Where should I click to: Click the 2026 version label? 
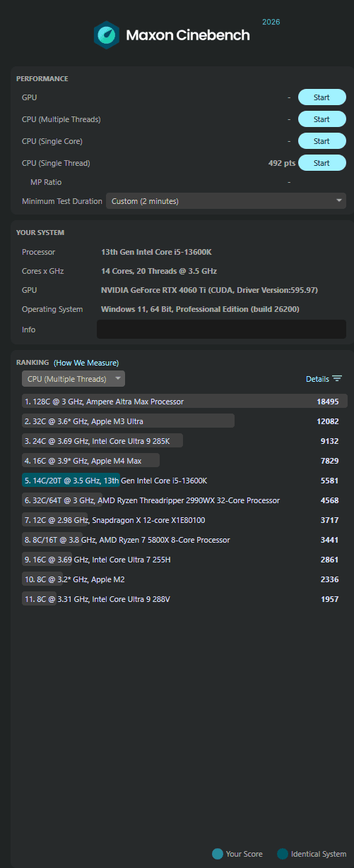(x=271, y=22)
